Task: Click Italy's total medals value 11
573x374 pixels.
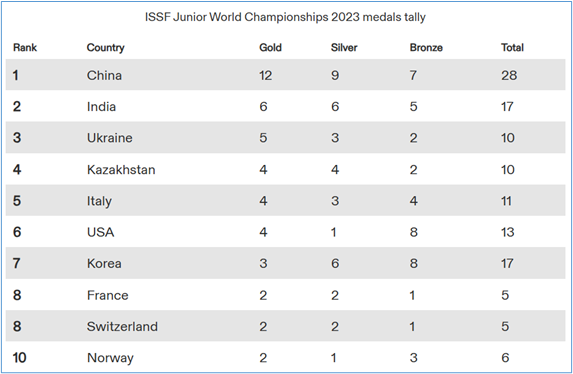Action: pyautogui.click(x=506, y=201)
